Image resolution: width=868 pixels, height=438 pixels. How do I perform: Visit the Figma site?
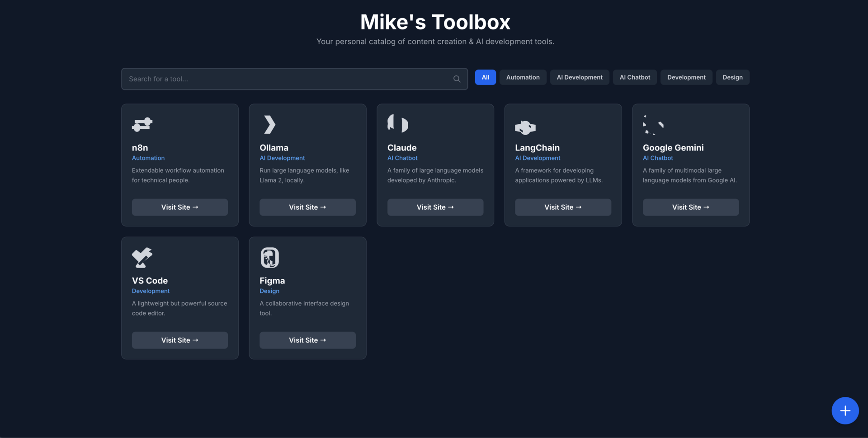(307, 340)
